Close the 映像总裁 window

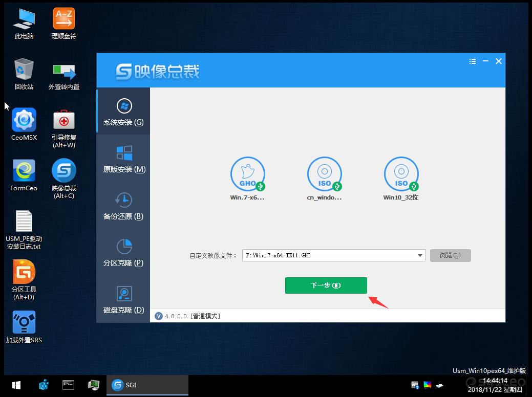click(498, 61)
